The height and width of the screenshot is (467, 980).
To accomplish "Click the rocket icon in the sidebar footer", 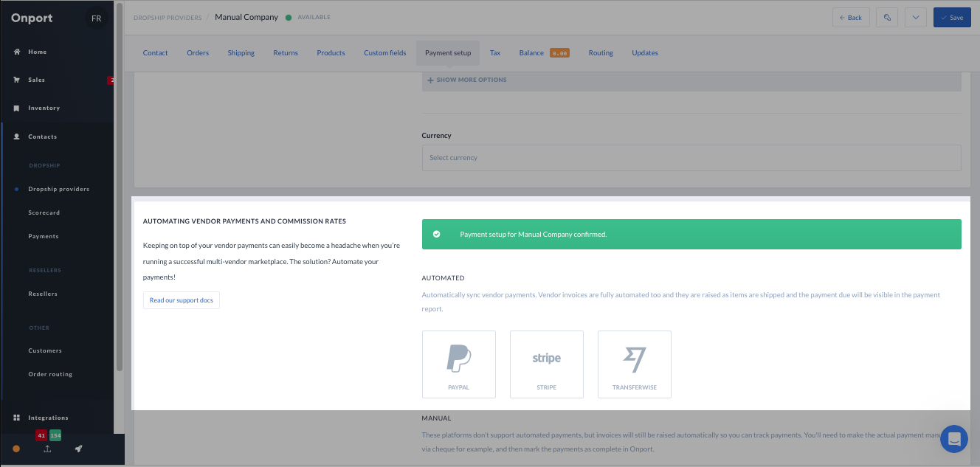I will point(78,449).
